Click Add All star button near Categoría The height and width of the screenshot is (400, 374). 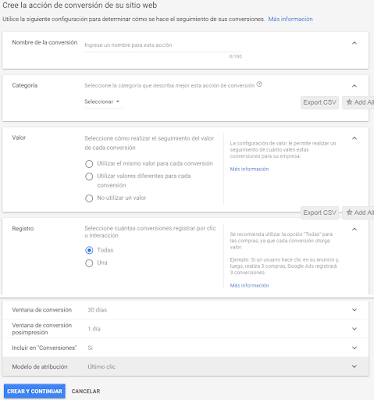[x=358, y=102]
